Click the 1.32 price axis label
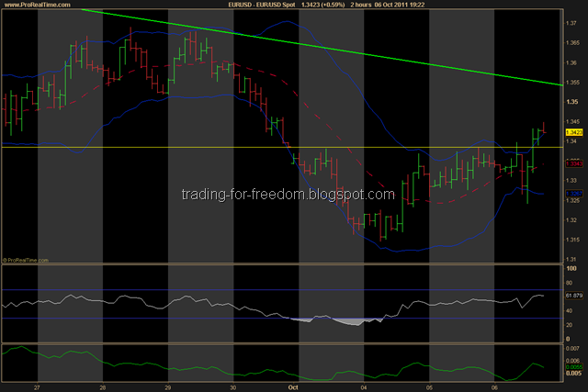588x392 pixels. [x=571, y=220]
